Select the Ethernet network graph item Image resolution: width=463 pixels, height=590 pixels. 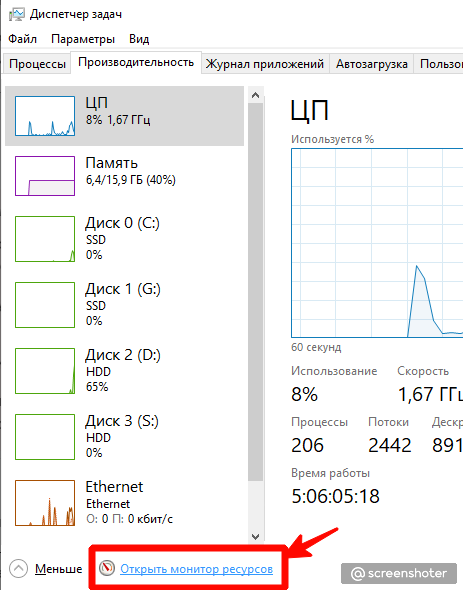124,503
